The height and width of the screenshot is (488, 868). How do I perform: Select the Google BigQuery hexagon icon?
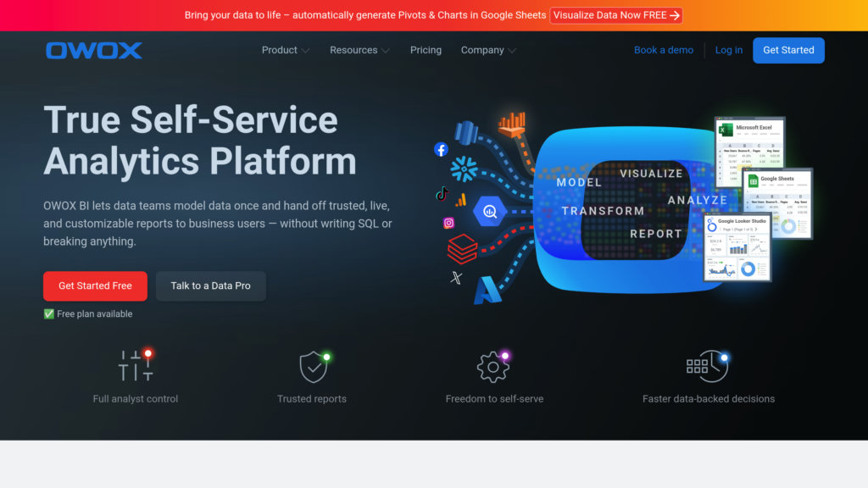(x=490, y=211)
